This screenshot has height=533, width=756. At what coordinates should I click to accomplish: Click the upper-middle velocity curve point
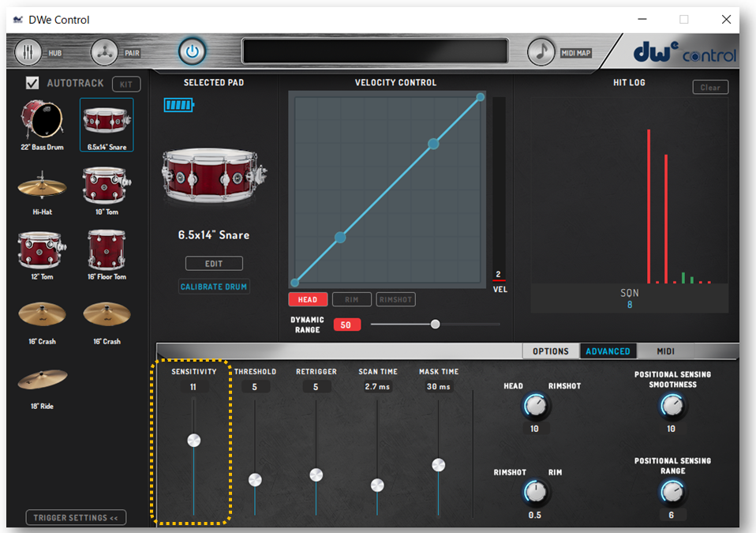433,144
